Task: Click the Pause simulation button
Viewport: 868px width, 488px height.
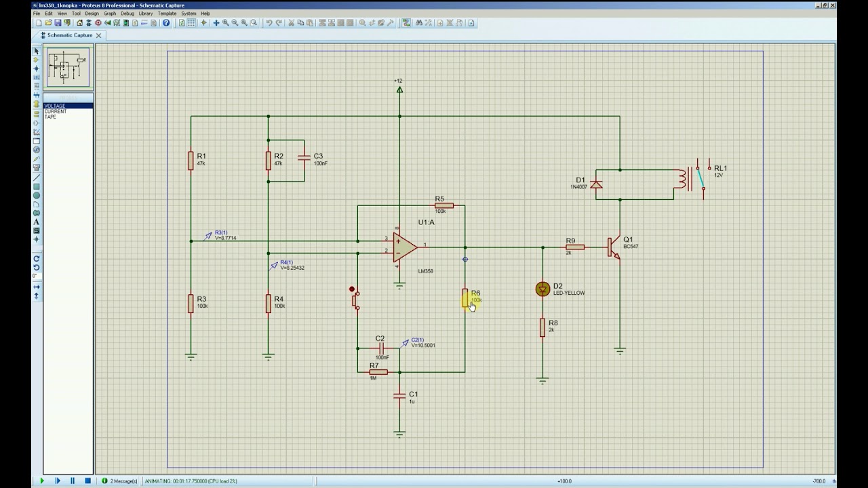Action: click(x=73, y=481)
